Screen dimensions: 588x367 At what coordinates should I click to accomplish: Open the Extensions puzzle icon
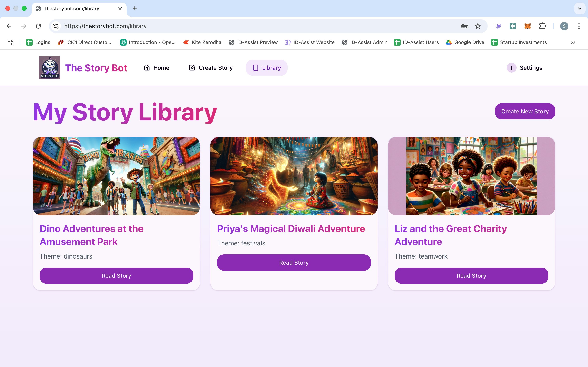542,26
